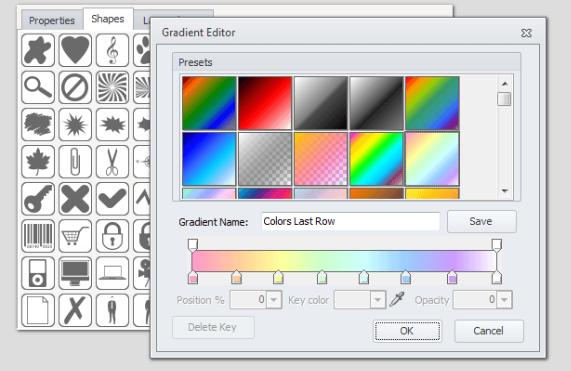Viewport: 571px width, 371px height.
Task: Select the barcode shape
Action: click(38, 236)
